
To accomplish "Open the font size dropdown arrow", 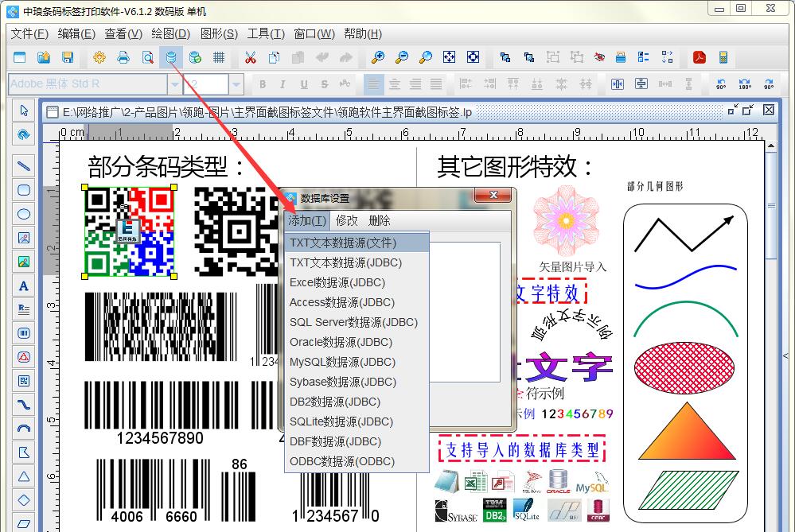I will click(x=236, y=84).
